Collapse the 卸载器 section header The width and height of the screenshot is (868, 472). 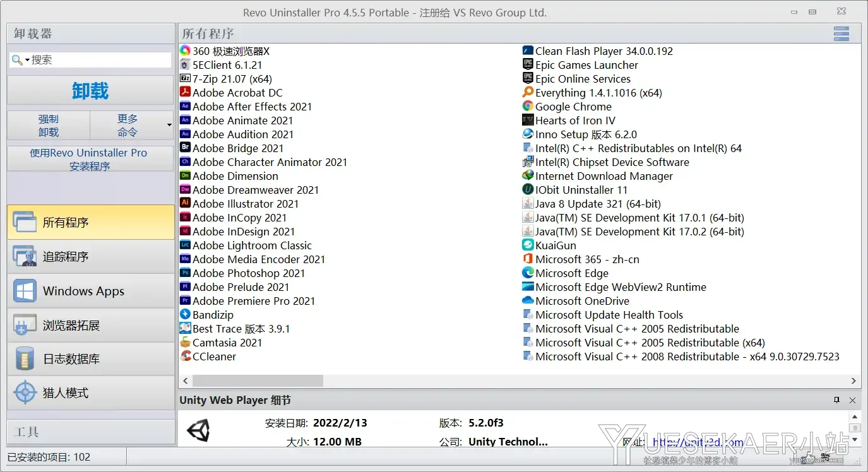91,33
